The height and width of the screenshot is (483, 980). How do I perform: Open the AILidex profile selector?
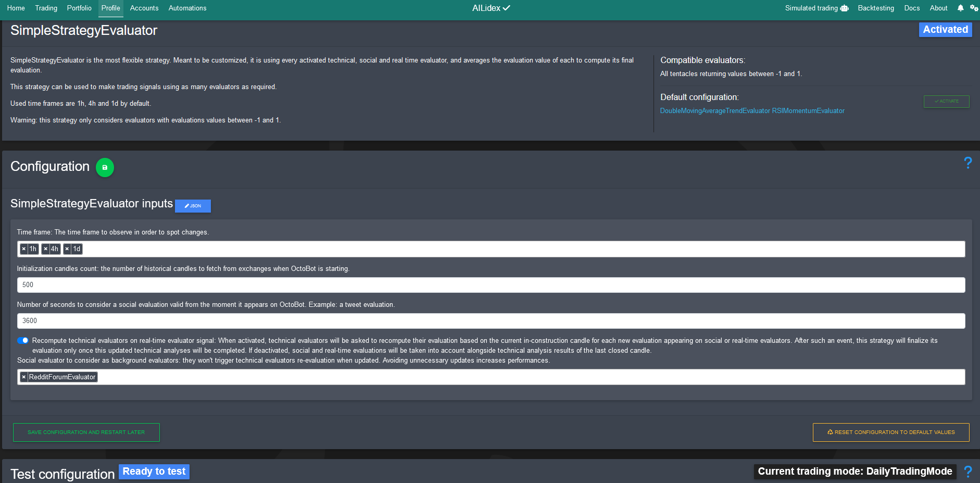(490, 8)
